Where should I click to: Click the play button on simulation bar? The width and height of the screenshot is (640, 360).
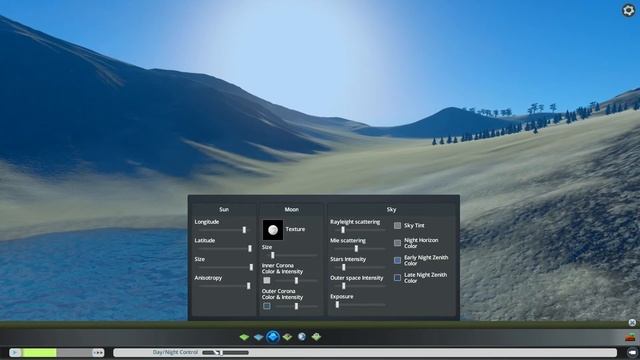pos(15,353)
